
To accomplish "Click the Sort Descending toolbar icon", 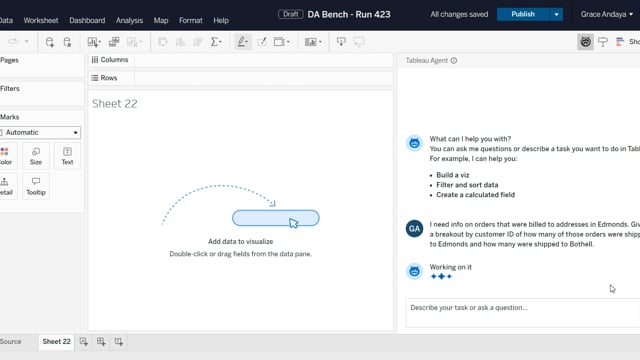I will [198, 42].
